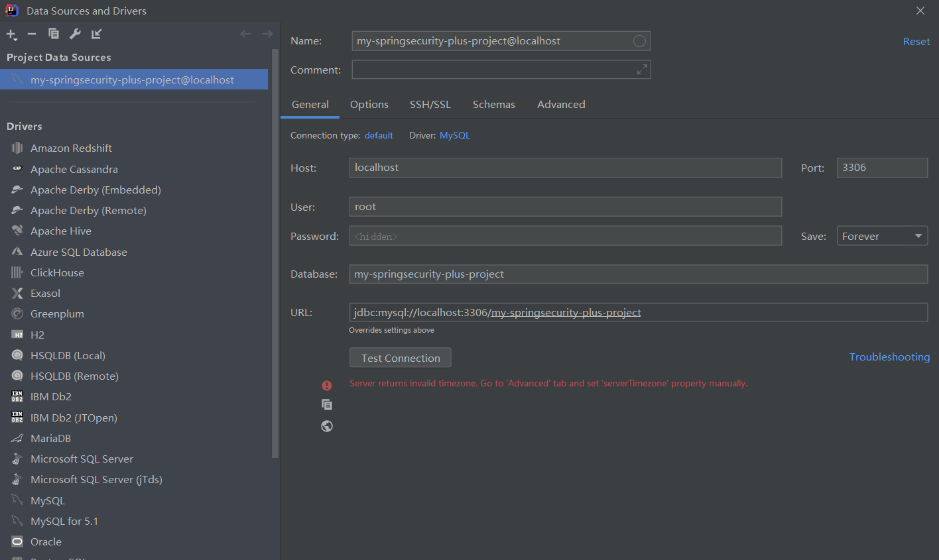
Task: Open Connection type default dropdown link
Action: tap(379, 135)
